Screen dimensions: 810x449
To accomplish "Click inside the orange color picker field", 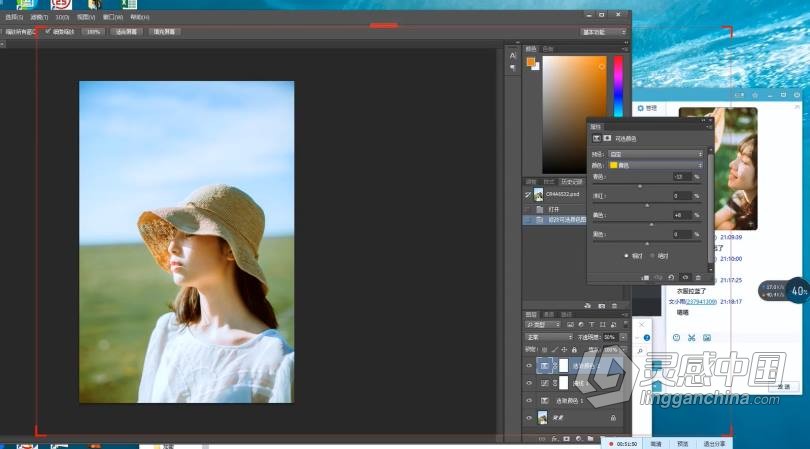I will pyautogui.click(x=574, y=115).
